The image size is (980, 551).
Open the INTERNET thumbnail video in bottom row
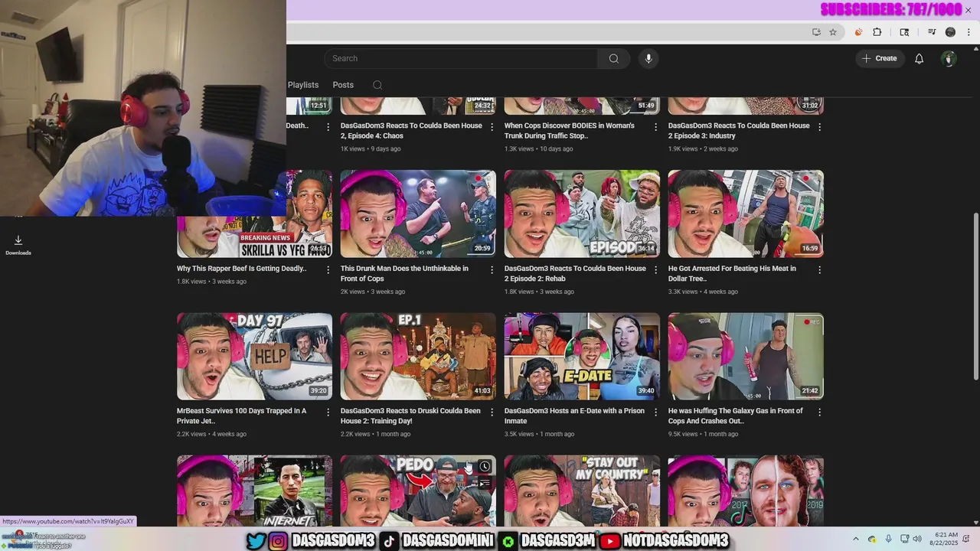254,491
